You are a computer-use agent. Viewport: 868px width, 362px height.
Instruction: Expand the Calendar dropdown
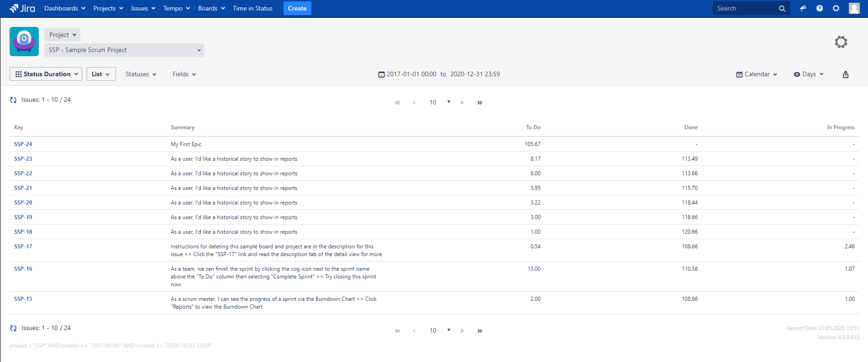pyautogui.click(x=757, y=74)
